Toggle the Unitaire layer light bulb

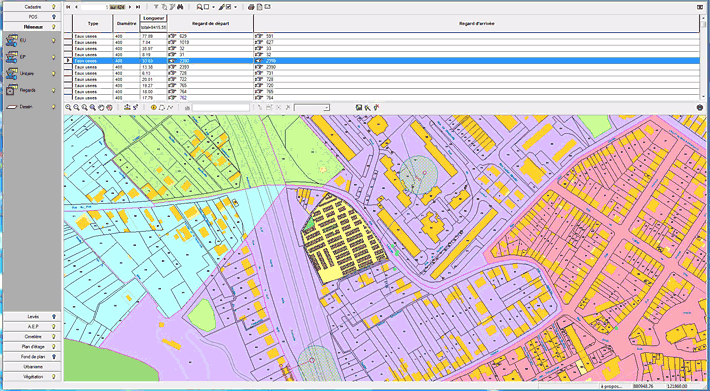pos(54,74)
